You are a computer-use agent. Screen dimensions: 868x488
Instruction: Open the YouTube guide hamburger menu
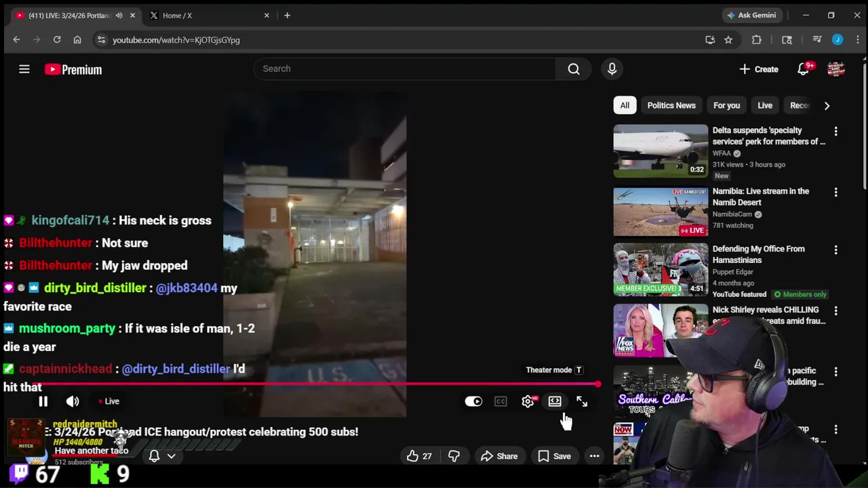pos(24,69)
